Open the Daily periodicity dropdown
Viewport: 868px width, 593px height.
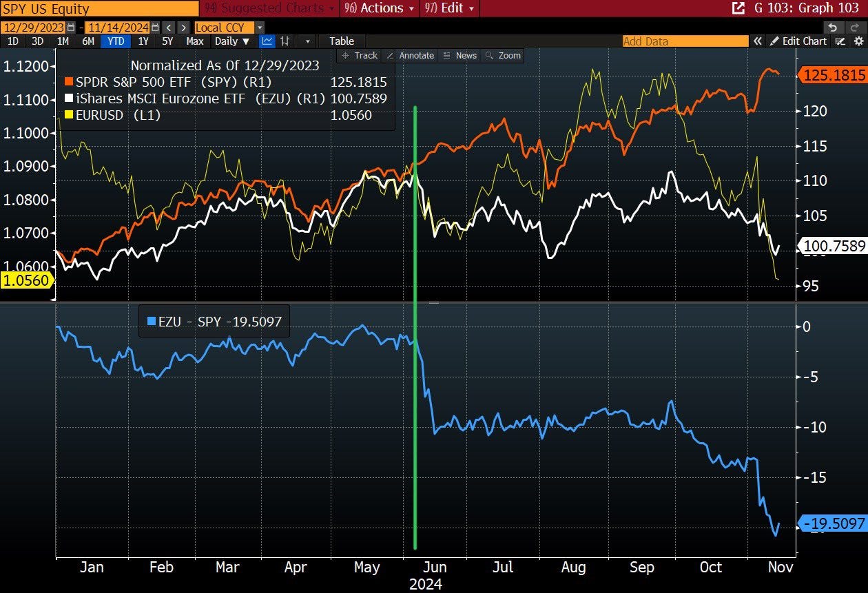(231, 41)
